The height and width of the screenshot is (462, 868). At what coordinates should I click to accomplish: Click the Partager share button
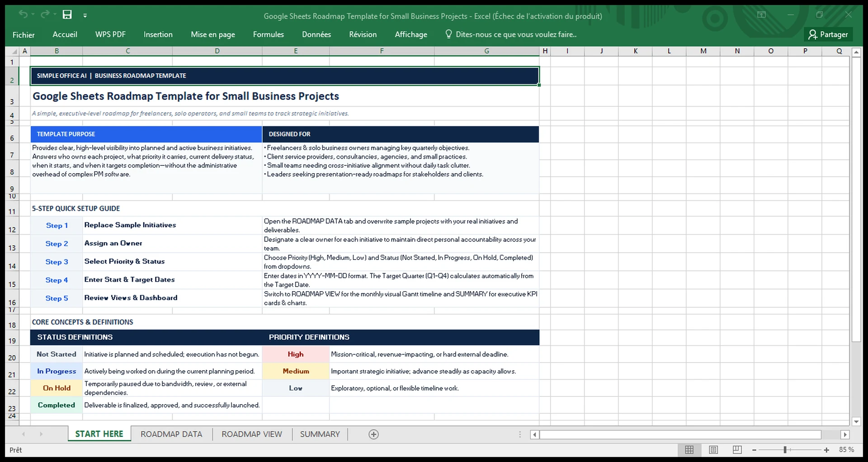[x=828, y=34]
